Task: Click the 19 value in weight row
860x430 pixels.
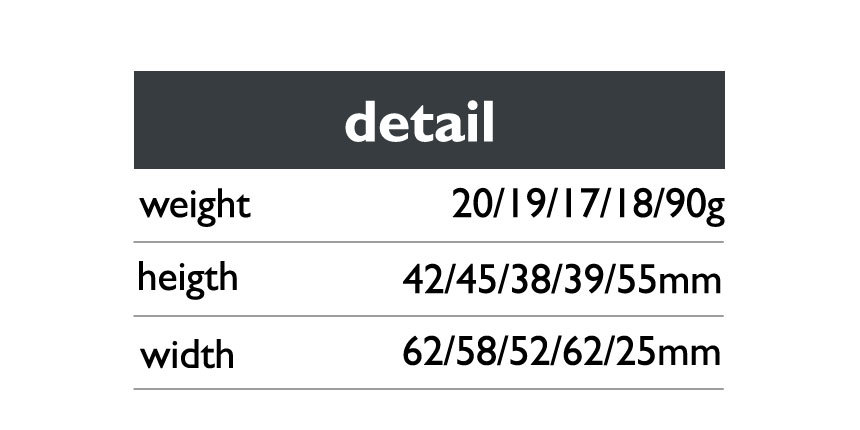Action: 526,204
